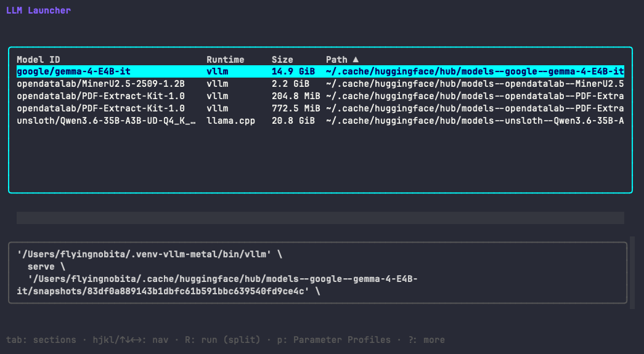Screen dimensions: 644x354
Task: Click the MinerU2.5 cache path cell
Action: click(x=475, y=84)
